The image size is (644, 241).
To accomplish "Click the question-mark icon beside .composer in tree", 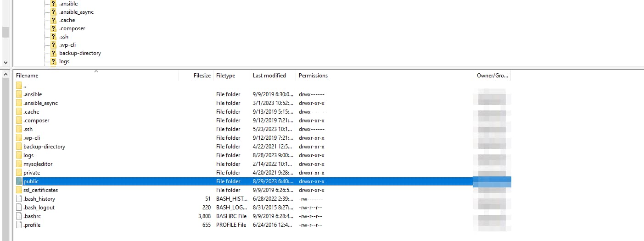I will 54,28.
